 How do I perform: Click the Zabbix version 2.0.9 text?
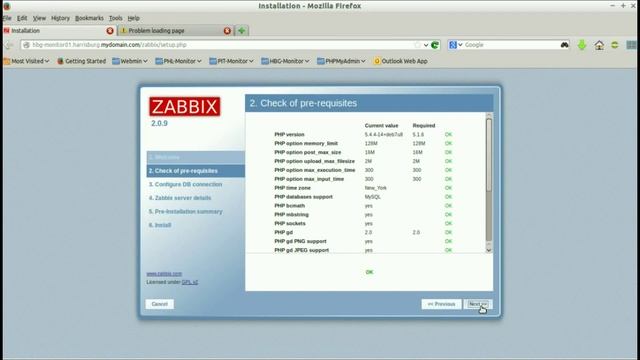click(x=159, y=123)
